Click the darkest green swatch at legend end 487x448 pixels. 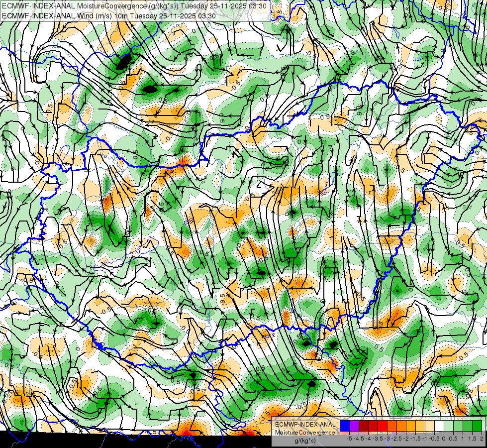477,426
